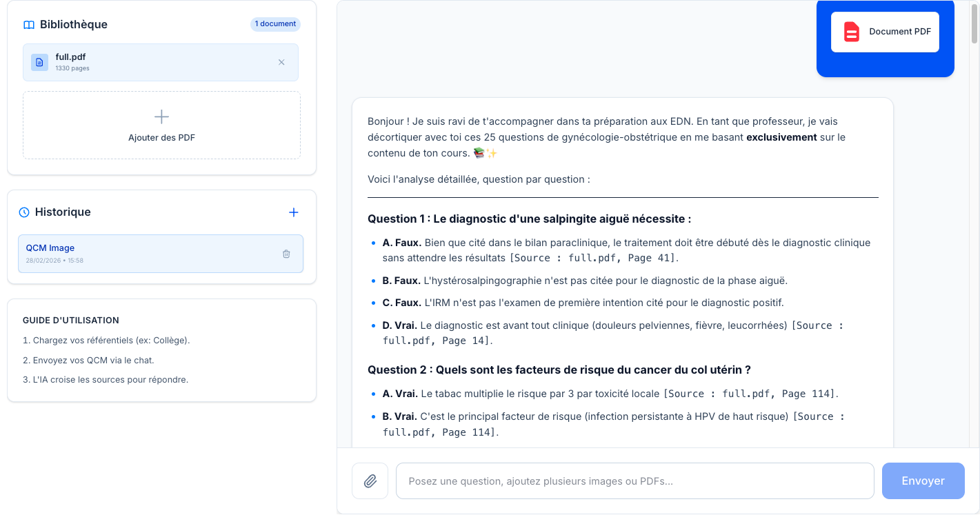Click the vertical scrollbar thumb
This screenshot has height=515, width=980.
974,24
